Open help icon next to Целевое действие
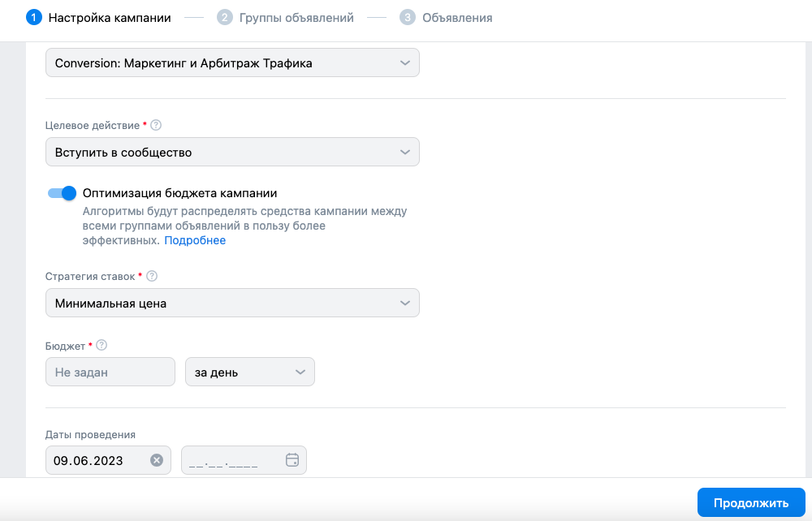812x521 pixels. tap(155, 125)
